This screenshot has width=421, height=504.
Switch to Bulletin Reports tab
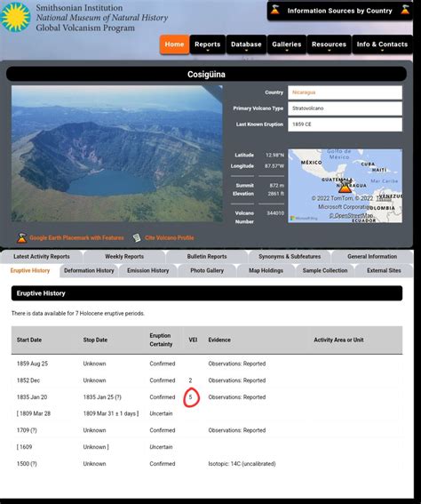pyautogui.click(x=207, y=257)
